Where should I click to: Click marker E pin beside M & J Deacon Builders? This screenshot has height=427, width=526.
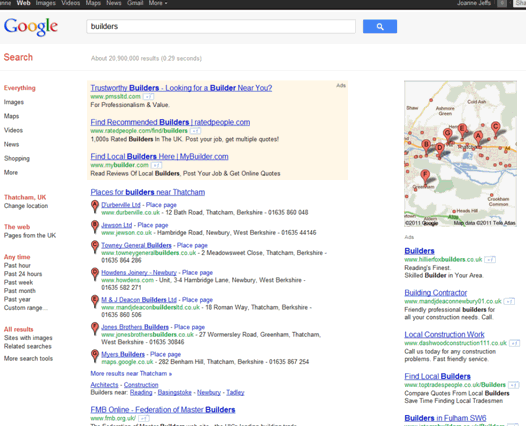(95, 301)
